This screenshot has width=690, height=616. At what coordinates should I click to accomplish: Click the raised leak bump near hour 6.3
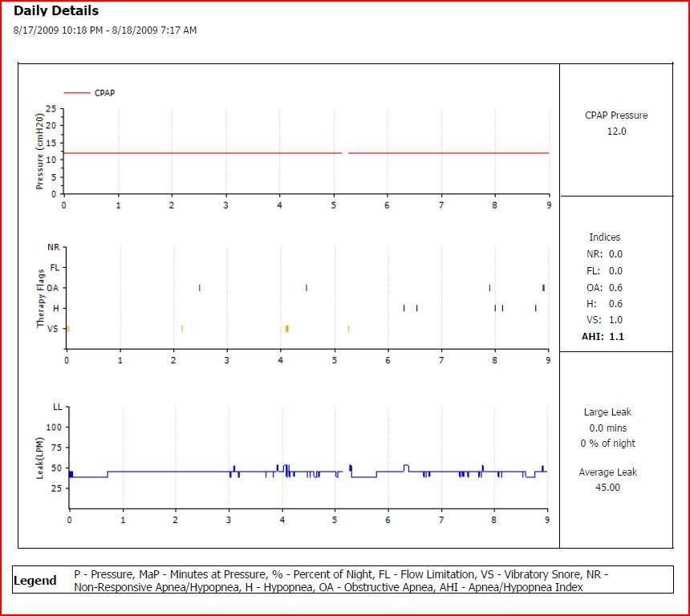click(406, 466)
